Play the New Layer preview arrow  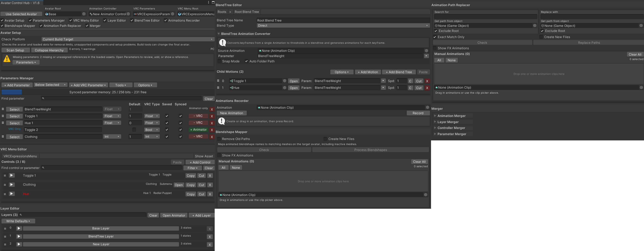click(x=19, y=244)
